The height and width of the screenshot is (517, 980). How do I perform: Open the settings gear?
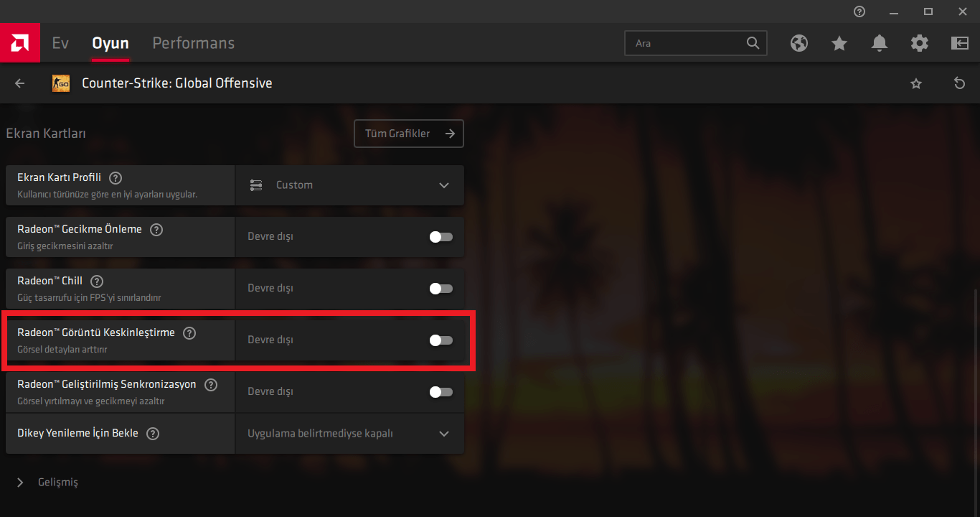pos(920,43)
